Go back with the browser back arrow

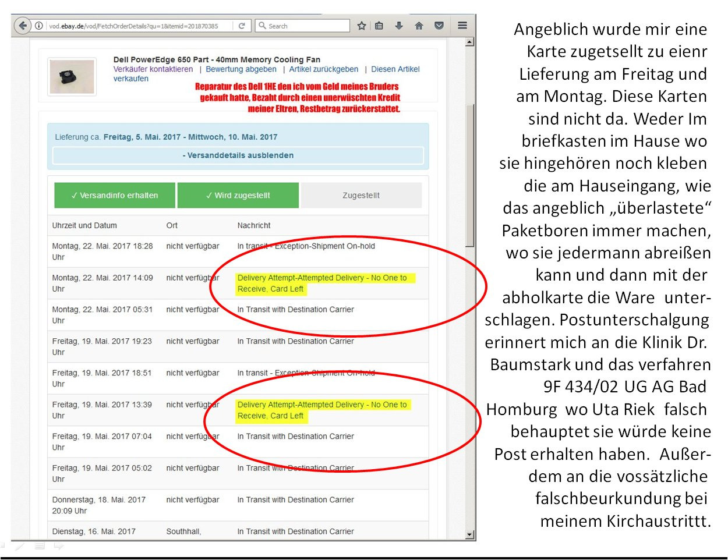click(x=22, y=26)
